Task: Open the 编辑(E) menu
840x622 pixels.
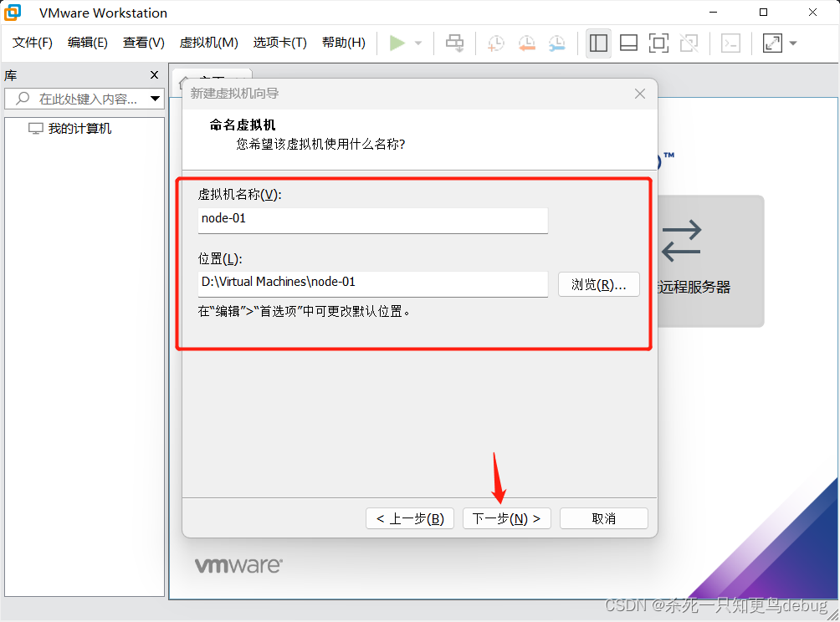Action: [87, 43]
